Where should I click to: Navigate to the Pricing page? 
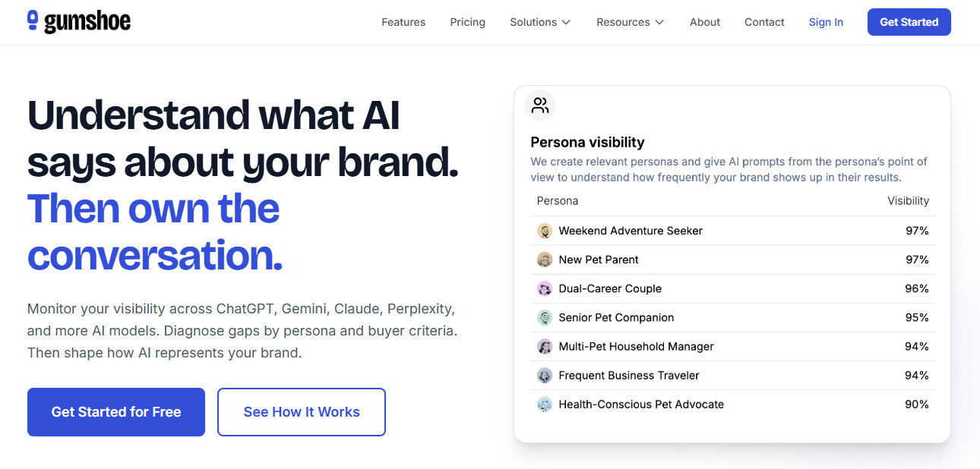pos(467,22)
